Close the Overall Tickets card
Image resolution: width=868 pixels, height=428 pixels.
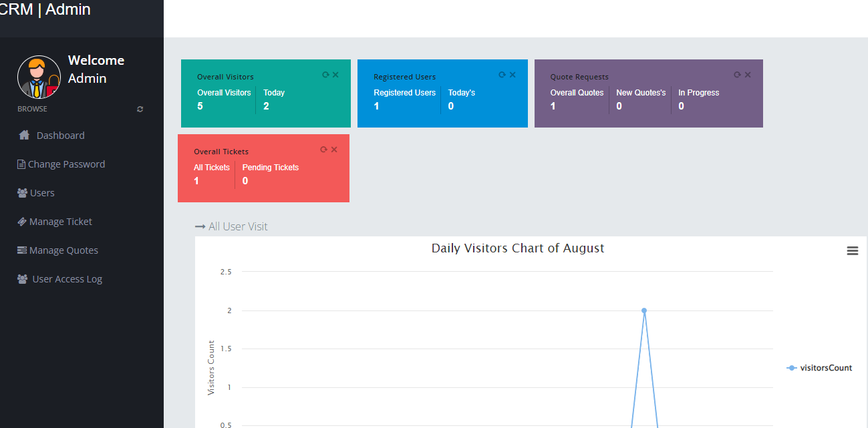pyautogui.click(x=334, y=150)
